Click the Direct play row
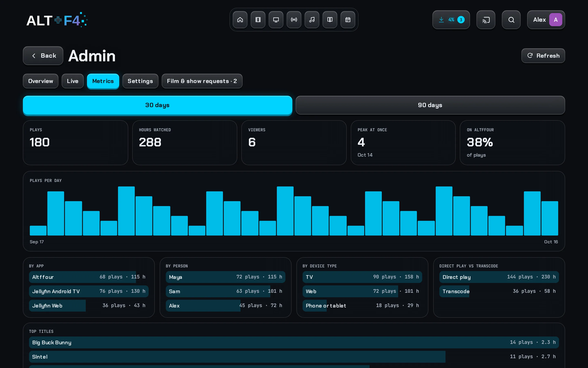The height and width of the screenshot is (368, 588). [499, 277]
